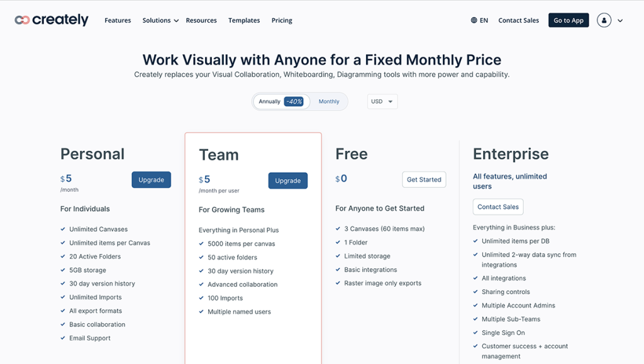
Task: Expand the Solutions dropdown
Action: tap(157, 19)
